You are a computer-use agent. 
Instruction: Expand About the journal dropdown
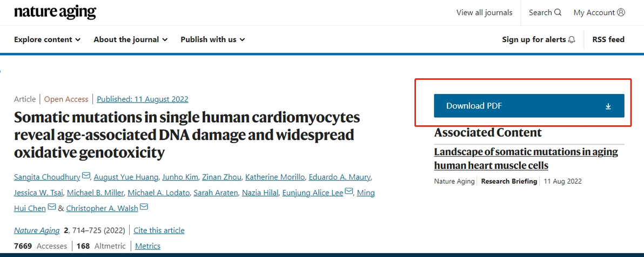point(131,40)
